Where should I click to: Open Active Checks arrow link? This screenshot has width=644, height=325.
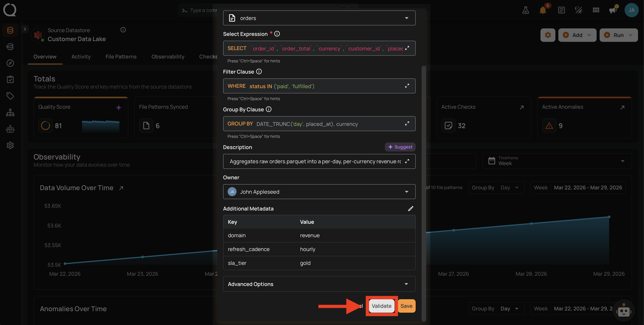pyautogui.click(x=522, y=107)
